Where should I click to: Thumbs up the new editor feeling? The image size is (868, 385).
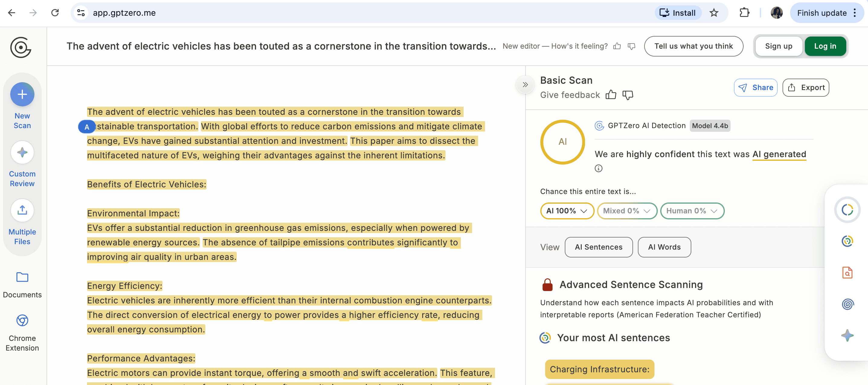coord(617,46)
